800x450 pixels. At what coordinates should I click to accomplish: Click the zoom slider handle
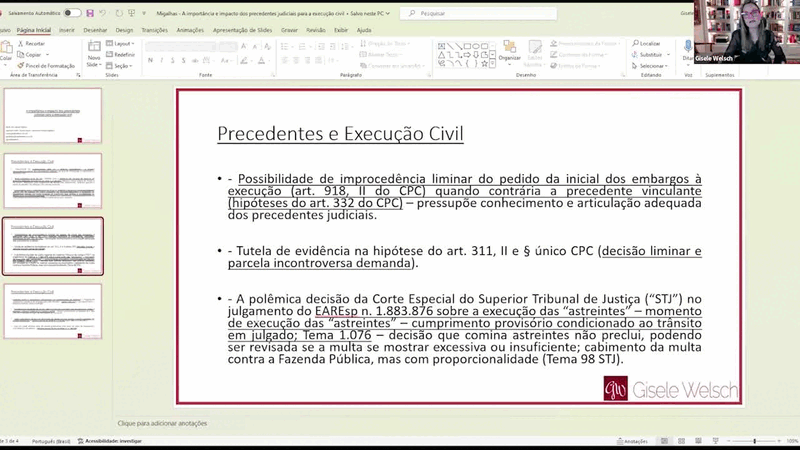[755, 441]
